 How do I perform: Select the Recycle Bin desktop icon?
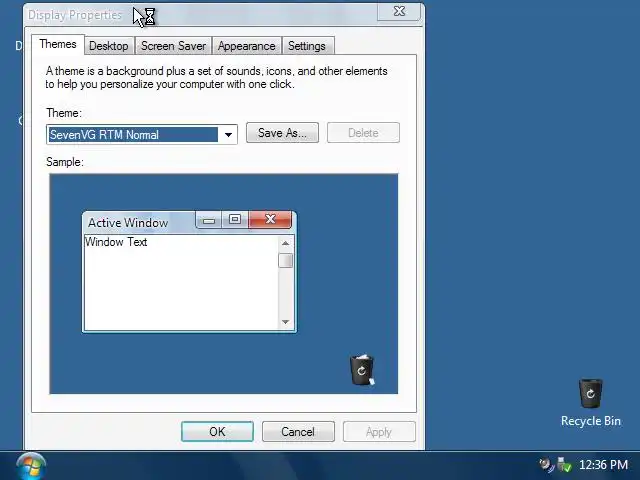591,403
